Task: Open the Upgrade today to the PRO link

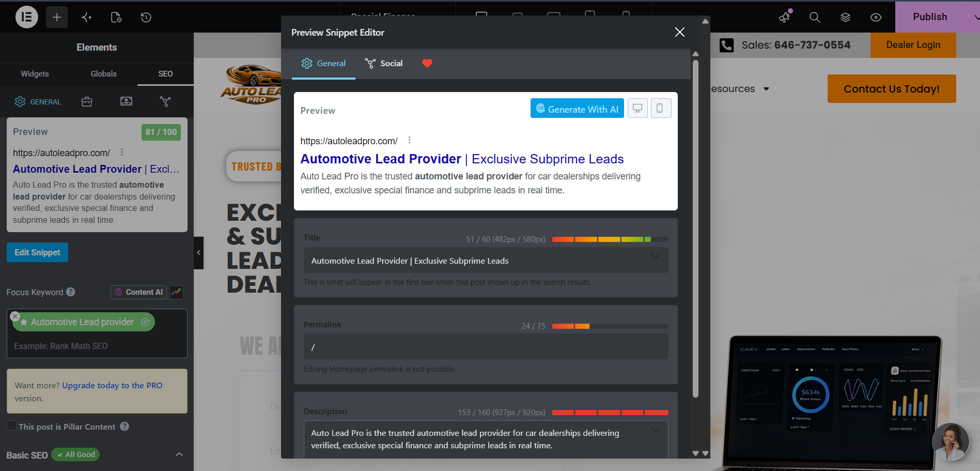Action: (112, 385)
